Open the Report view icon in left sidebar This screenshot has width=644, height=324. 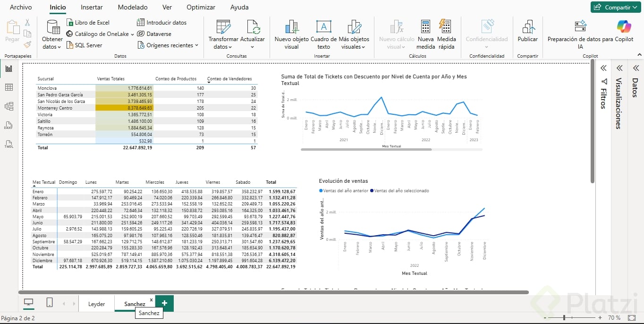click(x=9, y=68)
